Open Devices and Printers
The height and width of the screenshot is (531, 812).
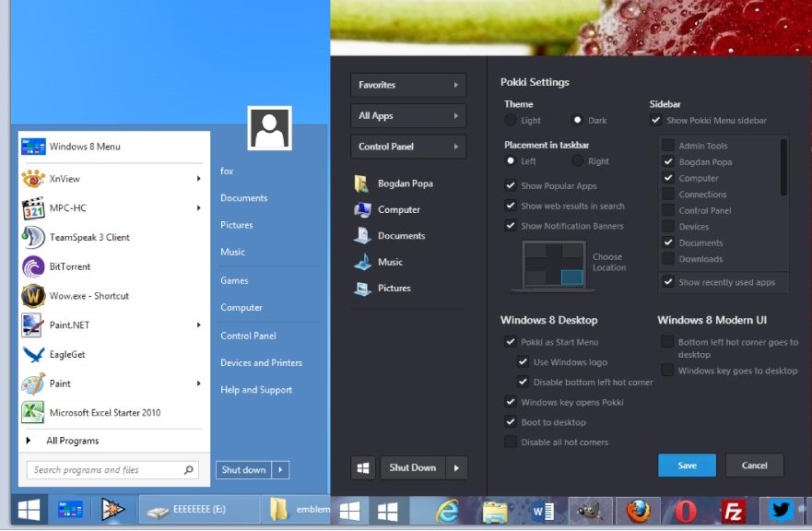point(262,362)
